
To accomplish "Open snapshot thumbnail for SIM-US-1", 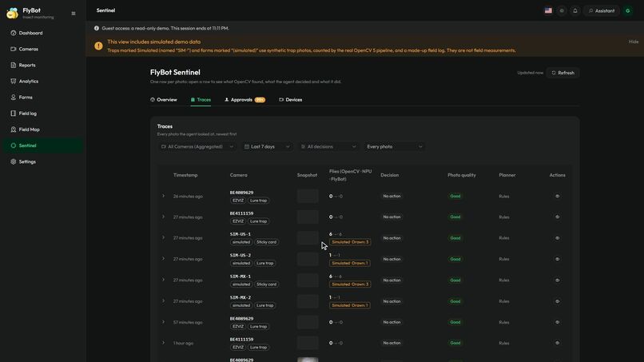I will click(308, 238).
